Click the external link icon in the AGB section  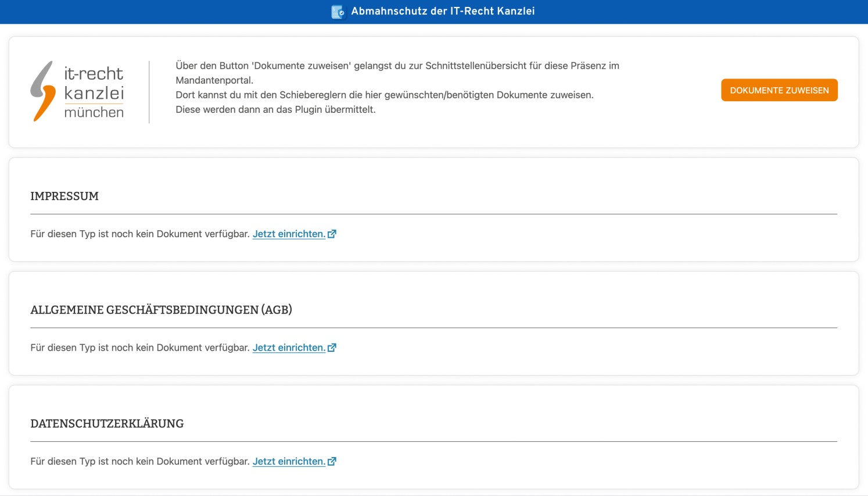coord(332,348)
